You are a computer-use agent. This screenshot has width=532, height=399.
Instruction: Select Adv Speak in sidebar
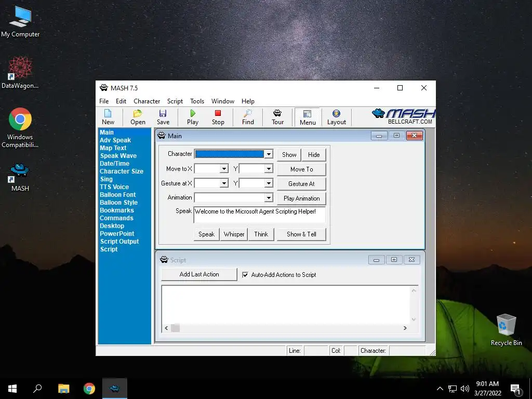[115, 140]
